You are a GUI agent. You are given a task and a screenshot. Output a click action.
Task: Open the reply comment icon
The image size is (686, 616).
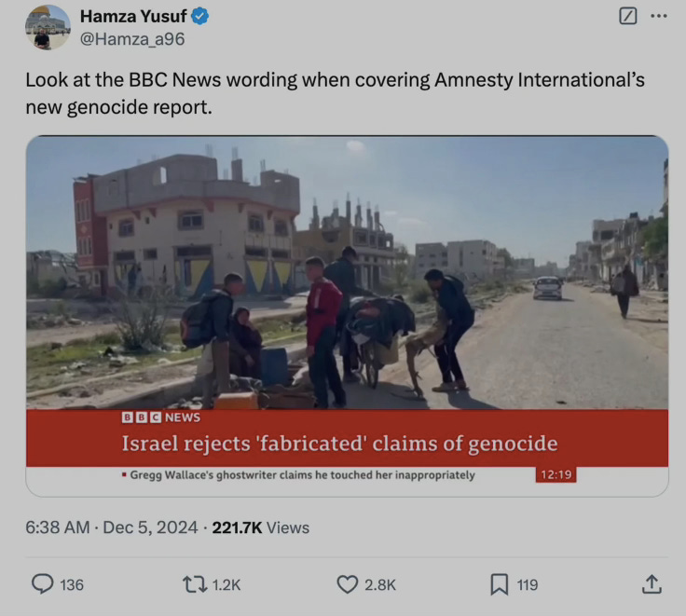coord(43,584)
